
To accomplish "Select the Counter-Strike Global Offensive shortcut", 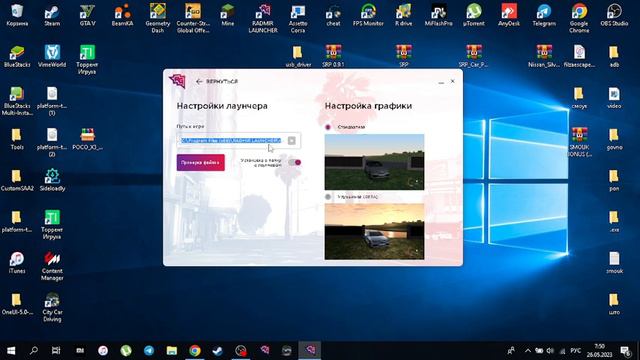I will [x=193, y=18].
